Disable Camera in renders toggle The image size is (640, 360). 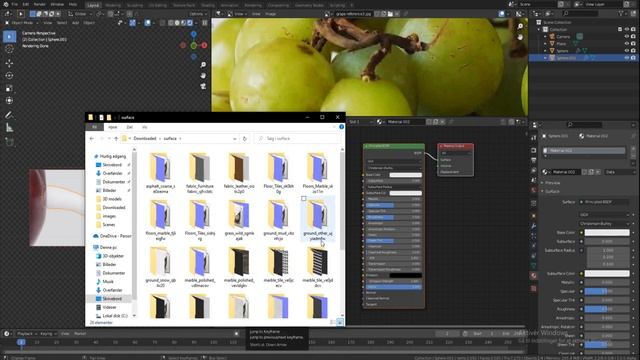[x=633, y=37]
